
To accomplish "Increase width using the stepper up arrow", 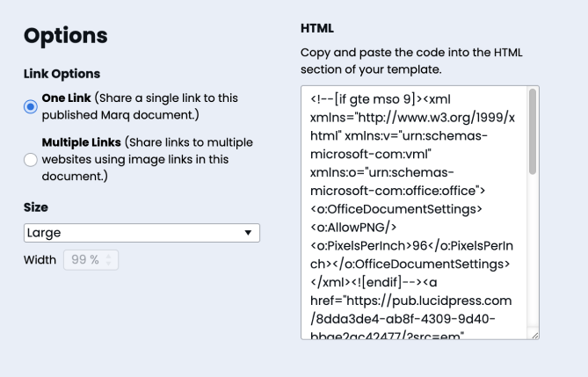I will (x=109, y=256).
